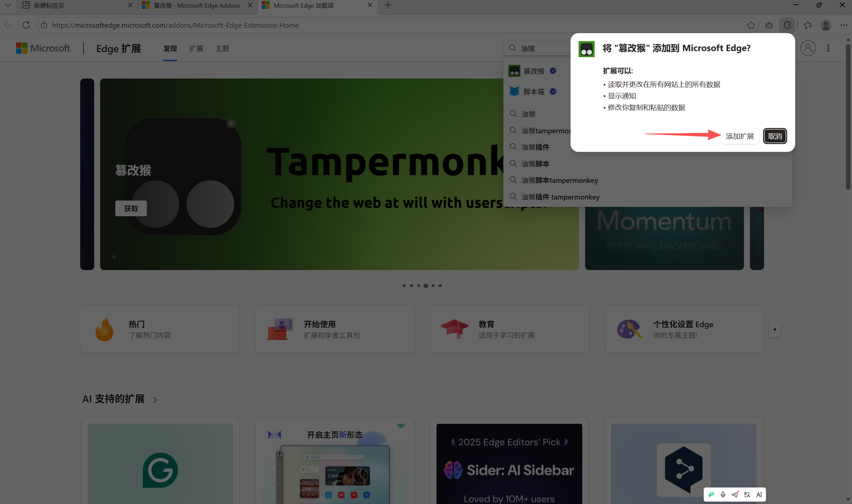The image size is (852, 504).
Task: Click the 添加扩展 button in the dialog
Action: [x=740, y=136]
